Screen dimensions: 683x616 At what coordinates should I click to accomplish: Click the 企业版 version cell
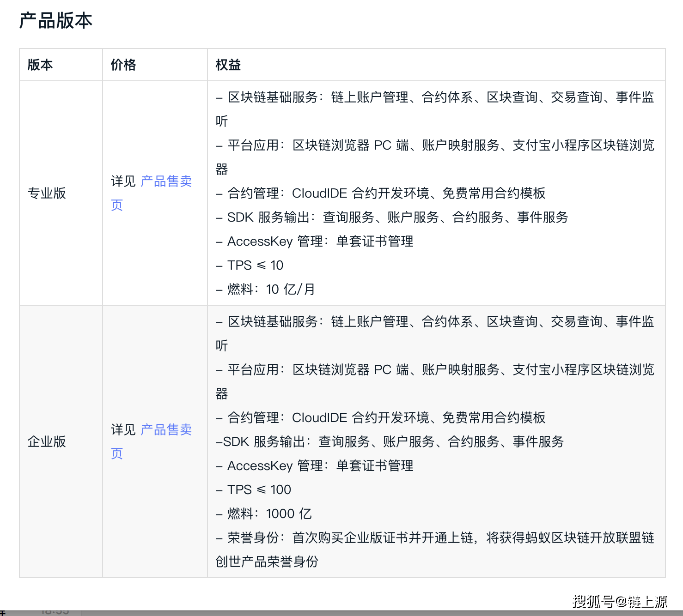47,441
